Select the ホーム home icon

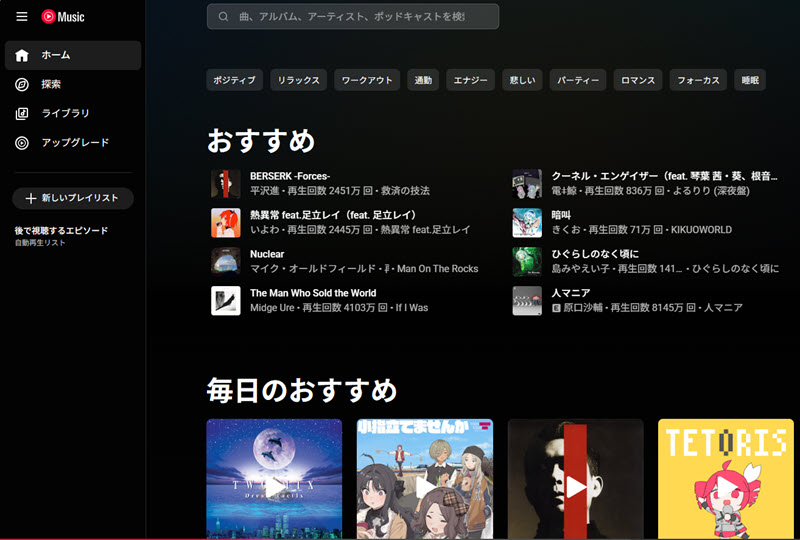[x=22, y=55]
